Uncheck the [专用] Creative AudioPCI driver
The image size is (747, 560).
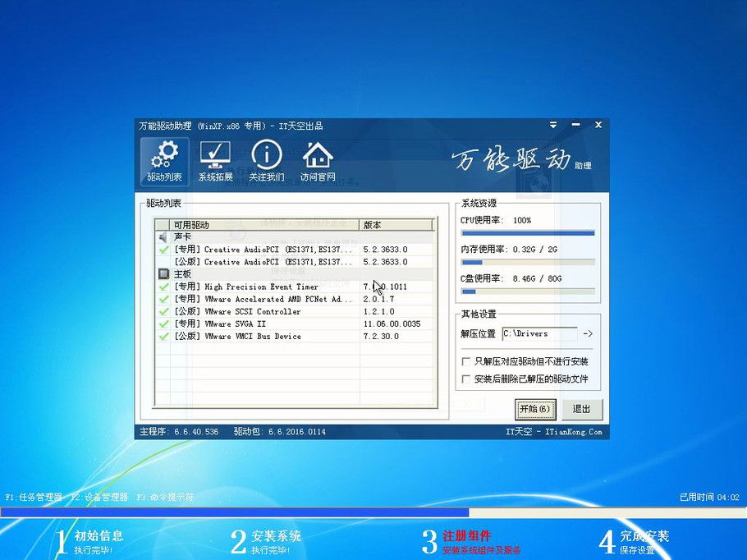(163, 250)
